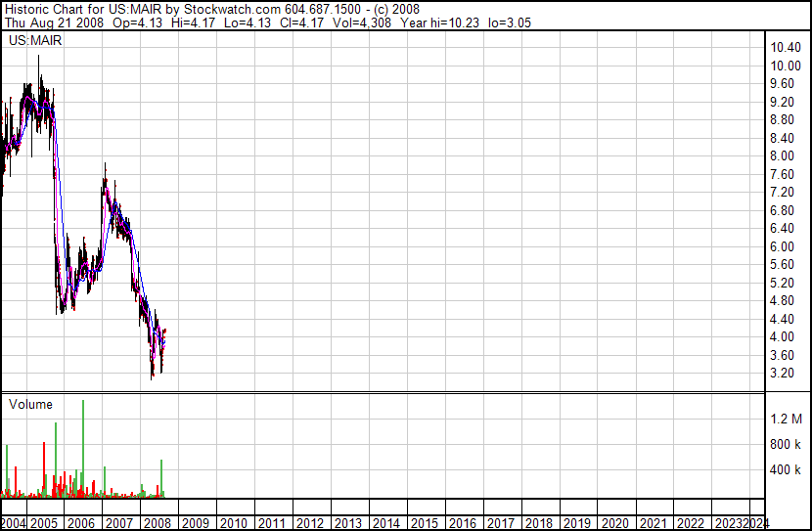812x531 pixels.
Task: Click the Volume panel label
Action: (x=30, y=404)
